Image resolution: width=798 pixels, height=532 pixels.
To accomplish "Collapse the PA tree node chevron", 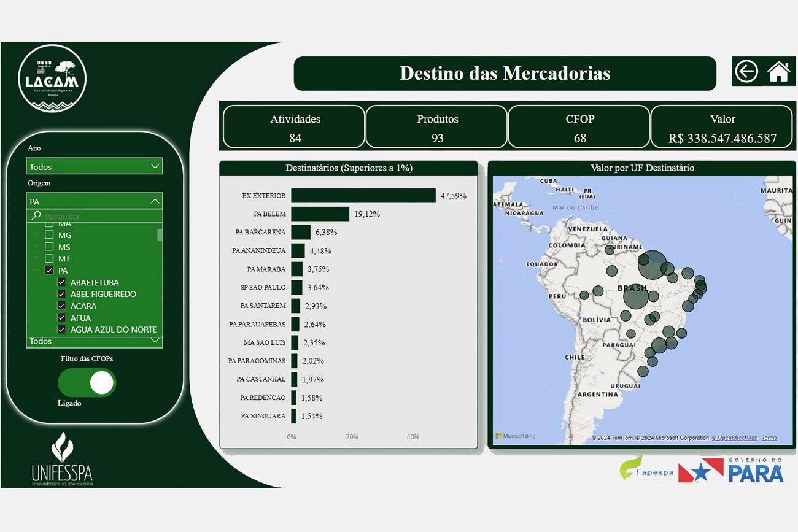I will pyautogui.click(x=36, y=271).
